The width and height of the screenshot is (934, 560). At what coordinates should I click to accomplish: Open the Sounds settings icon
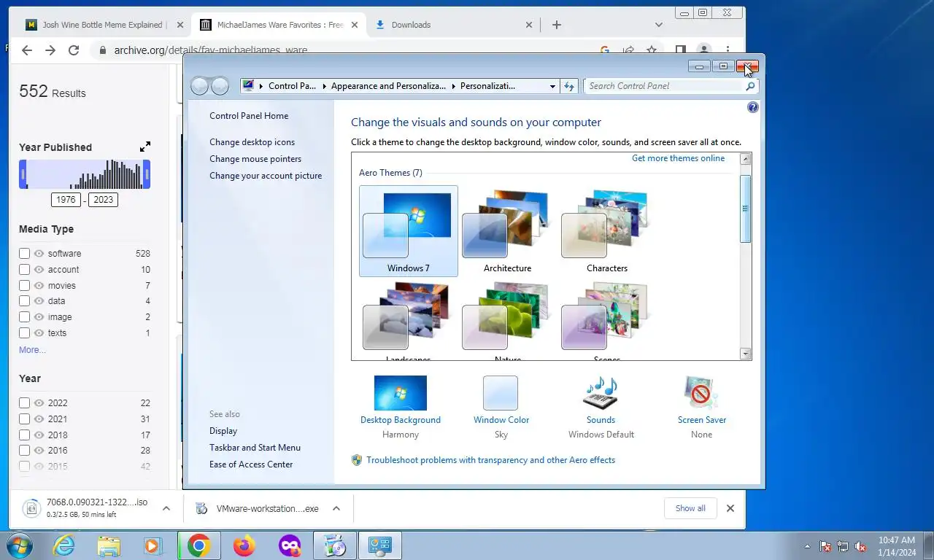pos(601,393)
